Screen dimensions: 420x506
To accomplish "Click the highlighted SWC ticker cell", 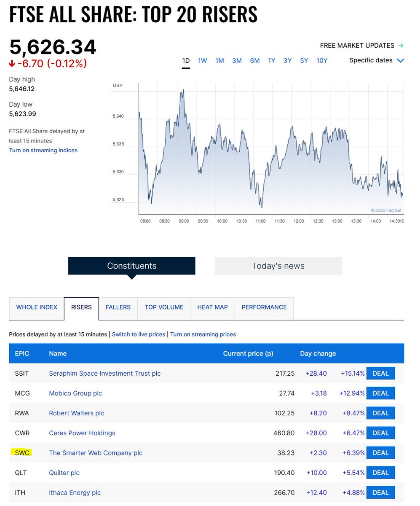I will pos(22,453).
